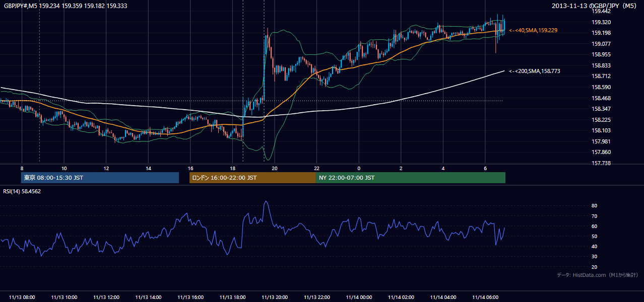Viewport: 644px width, 302px height.
Task: Click price level 159.442 on the axis
Action: (x=601, y=11)
